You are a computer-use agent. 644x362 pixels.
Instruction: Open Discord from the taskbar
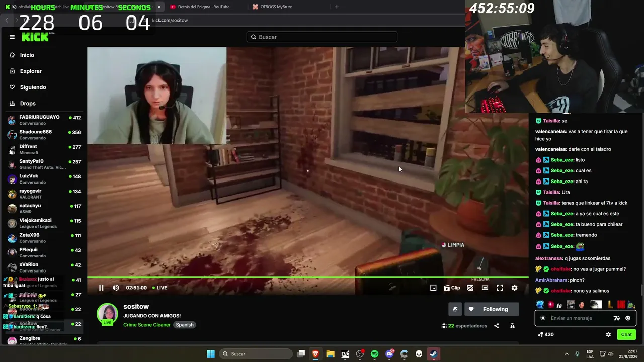click(389, 354)
